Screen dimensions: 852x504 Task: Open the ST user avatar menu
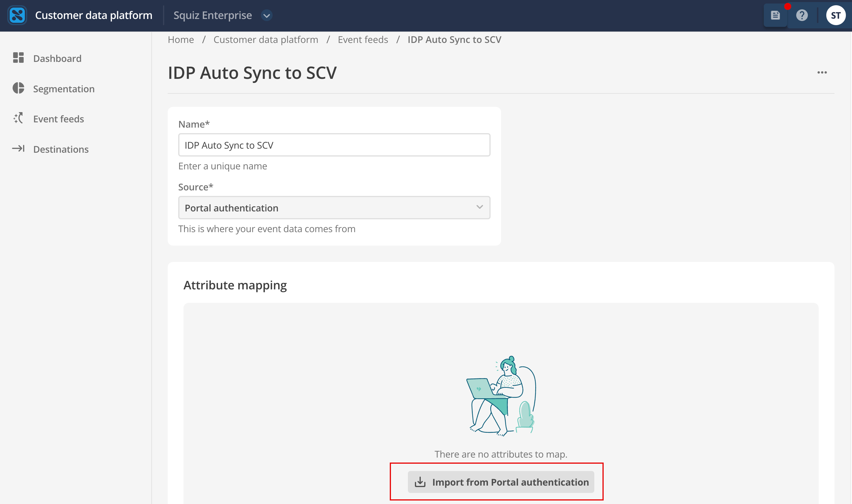point(835,15)
